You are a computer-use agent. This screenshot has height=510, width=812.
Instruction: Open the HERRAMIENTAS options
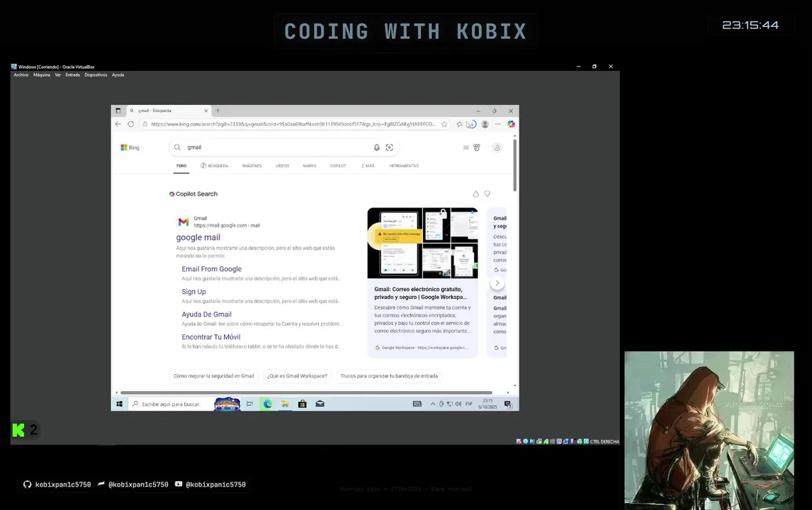[x=404, y=166]
